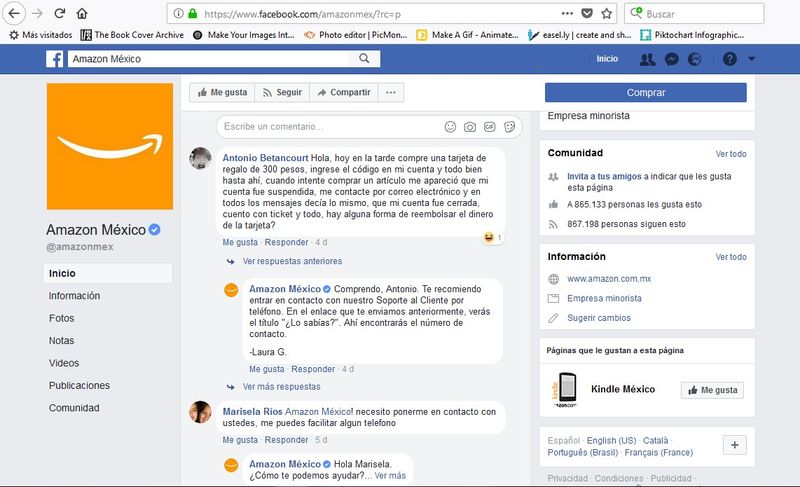Click Inicio in the Facebook top bar
Screen dimensions: 800x487
tap(607, 59)
